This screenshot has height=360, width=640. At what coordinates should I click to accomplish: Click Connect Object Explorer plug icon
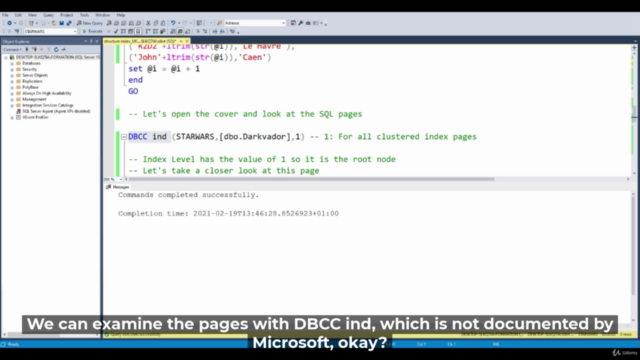tap(27, 49)
